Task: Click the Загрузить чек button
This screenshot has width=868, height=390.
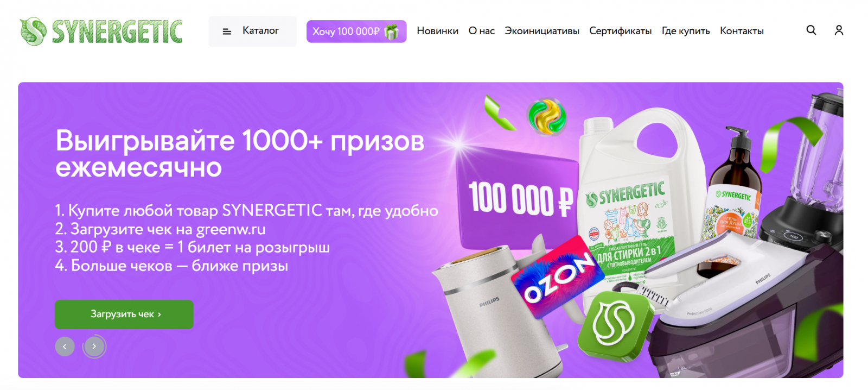Action: click(x=124, y=314)
